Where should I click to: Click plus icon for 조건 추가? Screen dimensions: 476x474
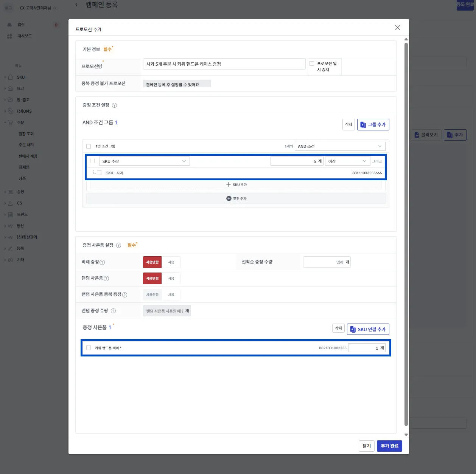coord(229,198)
